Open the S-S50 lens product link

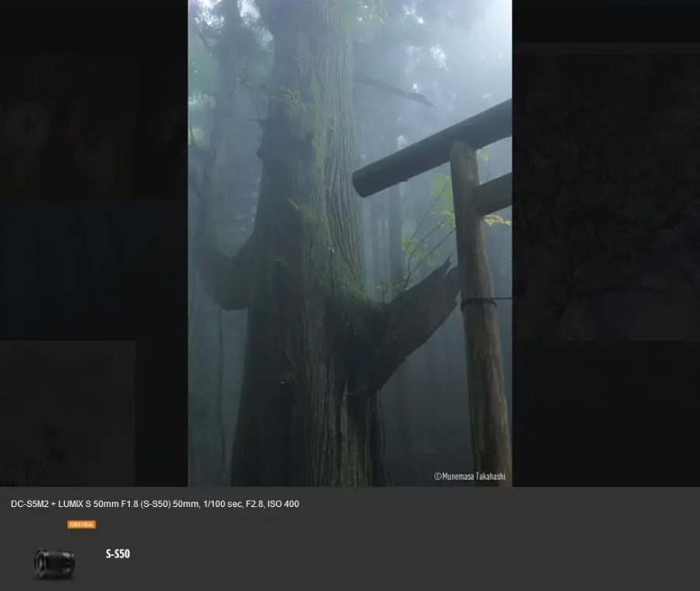click(117, 554)
